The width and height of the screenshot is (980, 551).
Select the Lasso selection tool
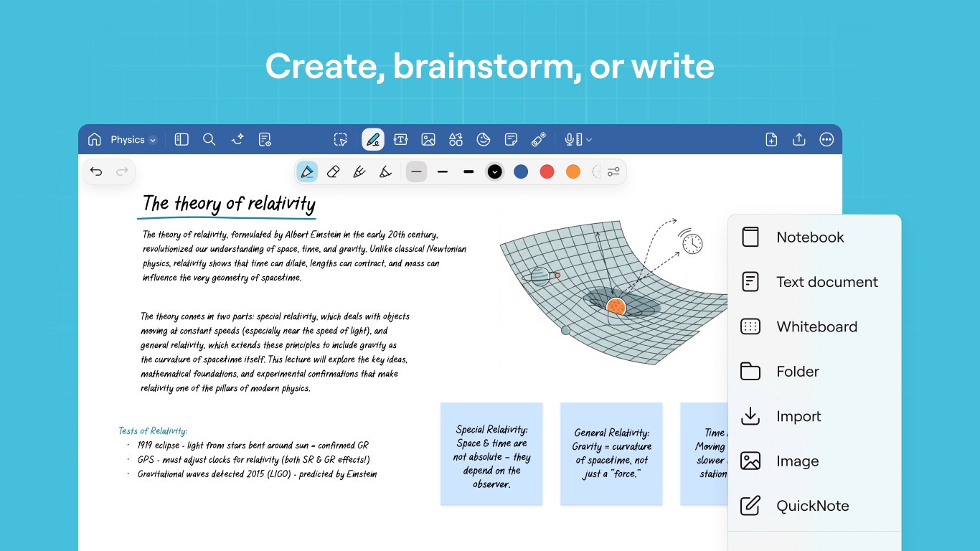pyautogui.click(x=341, y=139)
